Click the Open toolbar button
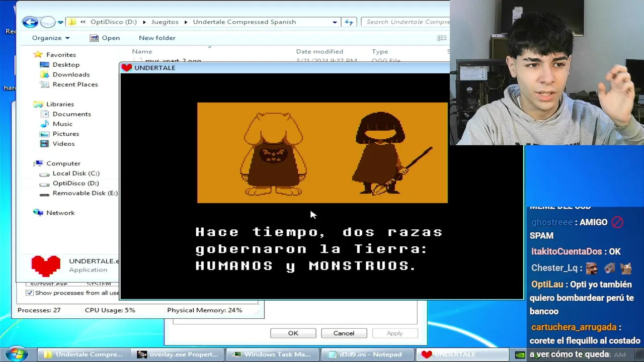Viewport: 644px width, 362px height. click(105, 38)
